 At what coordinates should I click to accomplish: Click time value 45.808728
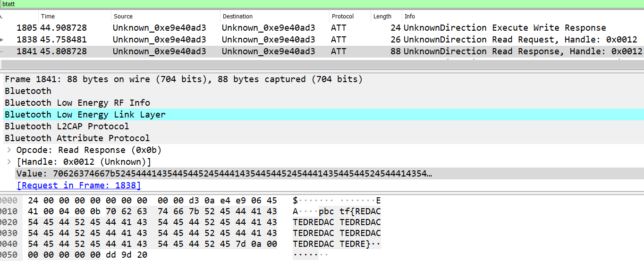(63, 51)
